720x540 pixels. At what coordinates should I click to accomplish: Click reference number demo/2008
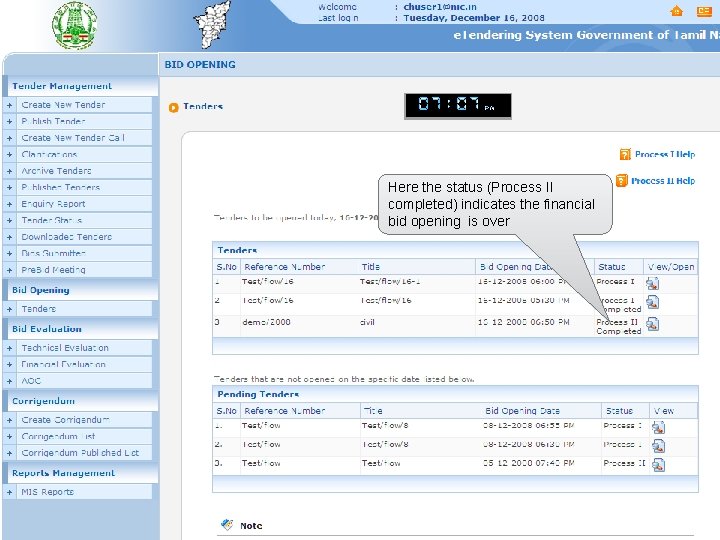point(266,322)
